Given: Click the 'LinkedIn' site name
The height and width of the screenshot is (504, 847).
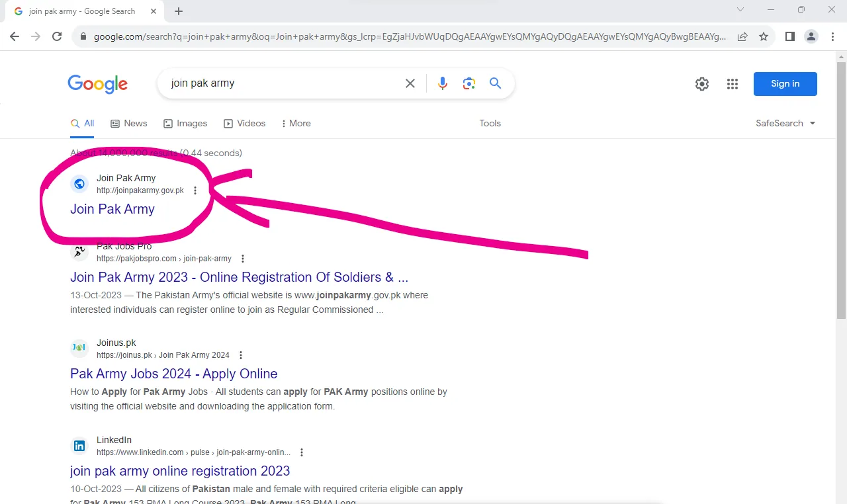Looking at the screenshot, I should [x=114, y=440].
